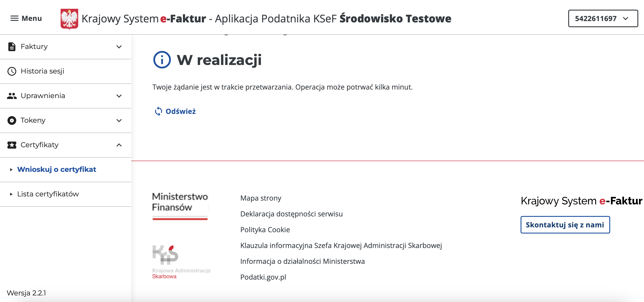The width and height of the screenshot is (644, 302).
Task: Expand the Faktury section chevron
Action: [119, 47]
